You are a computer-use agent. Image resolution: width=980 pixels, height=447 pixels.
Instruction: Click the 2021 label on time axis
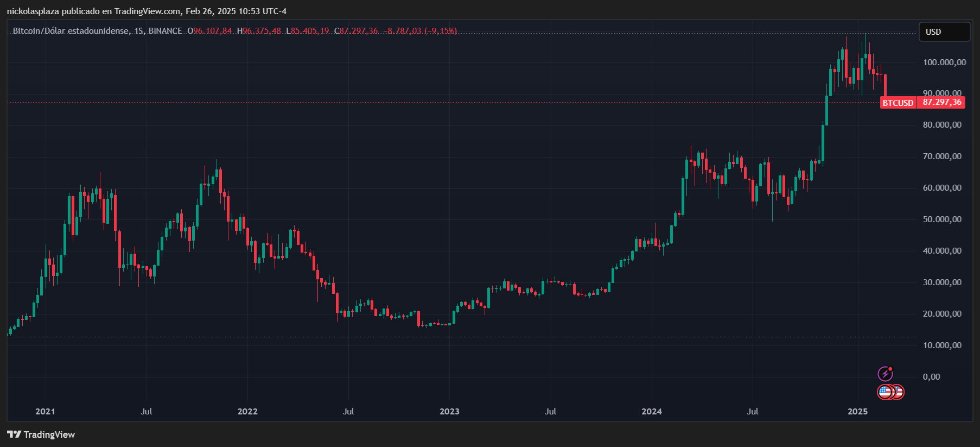point(45,411)
